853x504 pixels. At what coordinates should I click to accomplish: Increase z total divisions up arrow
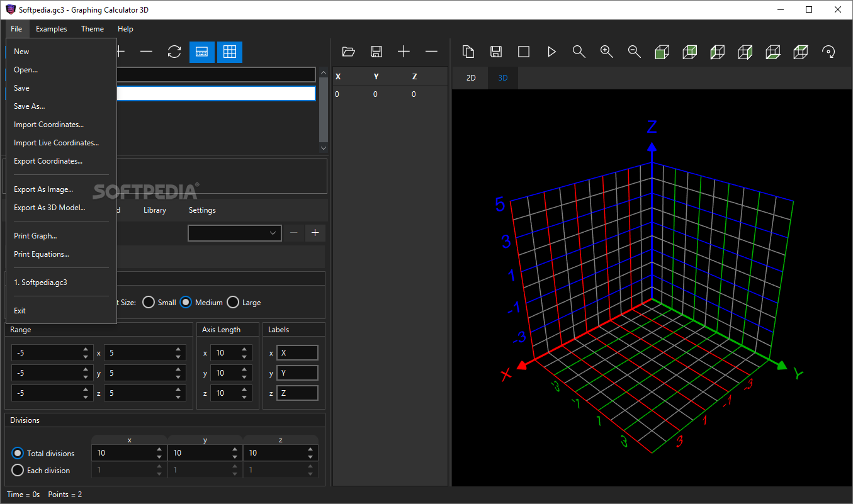pyautogui.click(x=310, y=450)
